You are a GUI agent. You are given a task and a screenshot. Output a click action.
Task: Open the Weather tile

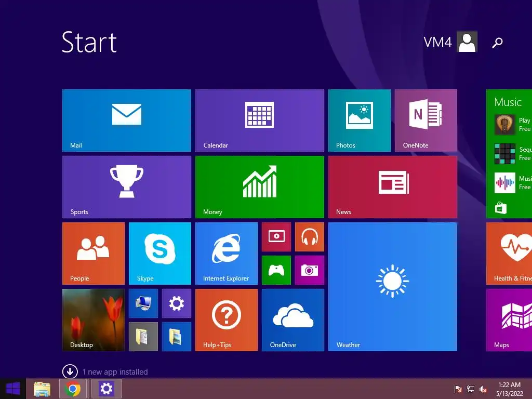tap(393, 287)
